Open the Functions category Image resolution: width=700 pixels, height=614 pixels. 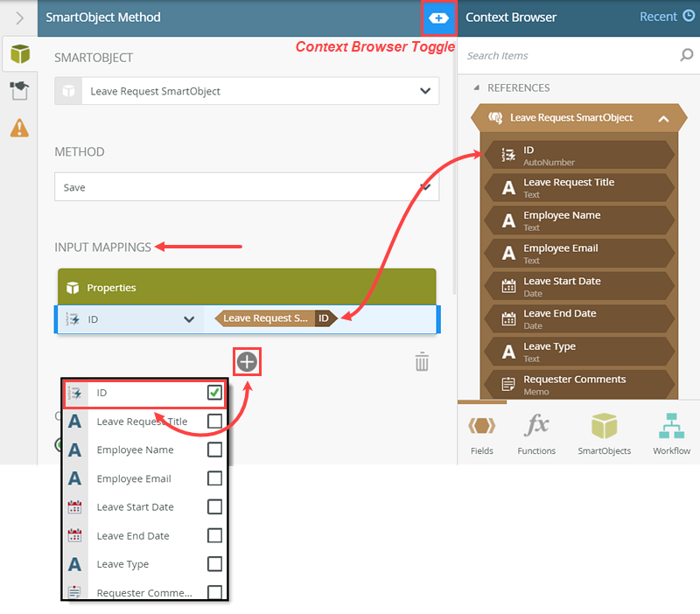(536, 434)
